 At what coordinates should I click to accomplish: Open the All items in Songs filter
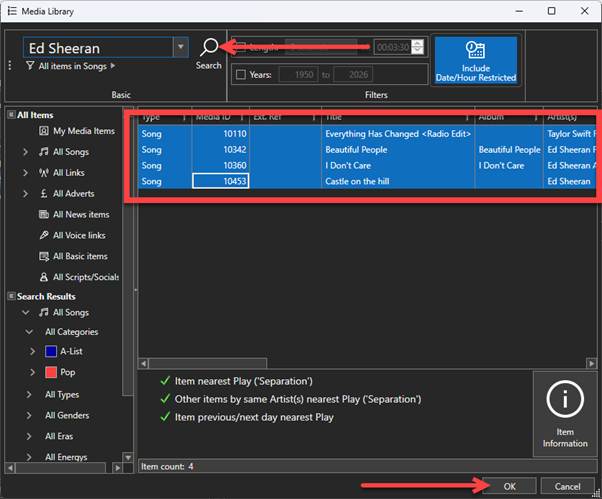point(73,66)
